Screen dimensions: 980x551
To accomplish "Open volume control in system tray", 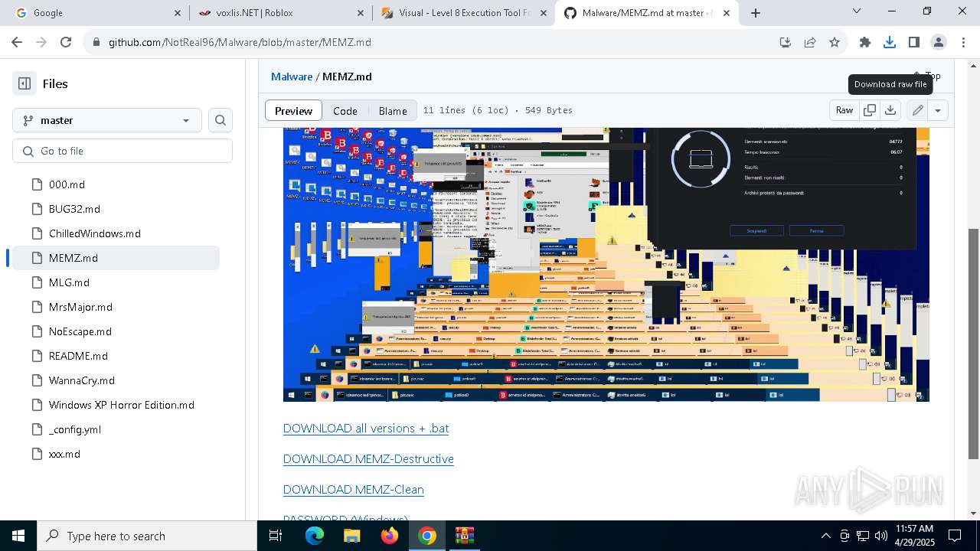I will tap(881, 536).
